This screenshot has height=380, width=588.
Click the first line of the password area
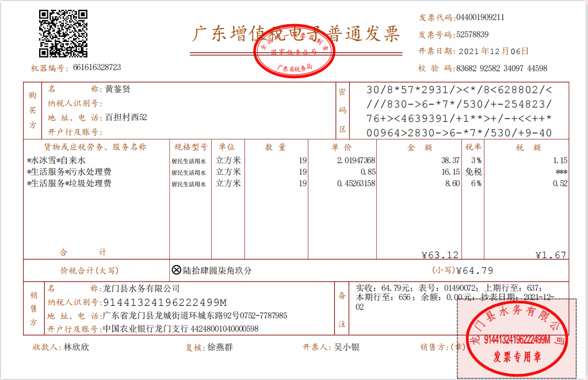click(459, 90)
